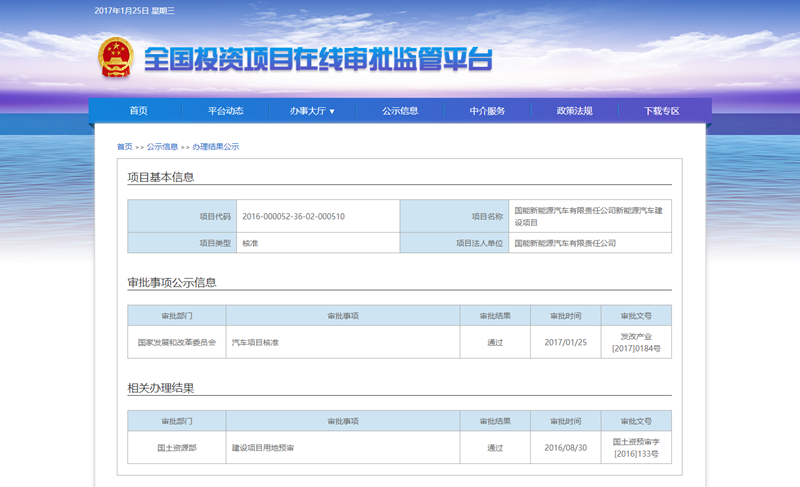Viewport: 800px width, 487px height.
Task: Open the 首页 navigation tab
Action: [138, 111]
